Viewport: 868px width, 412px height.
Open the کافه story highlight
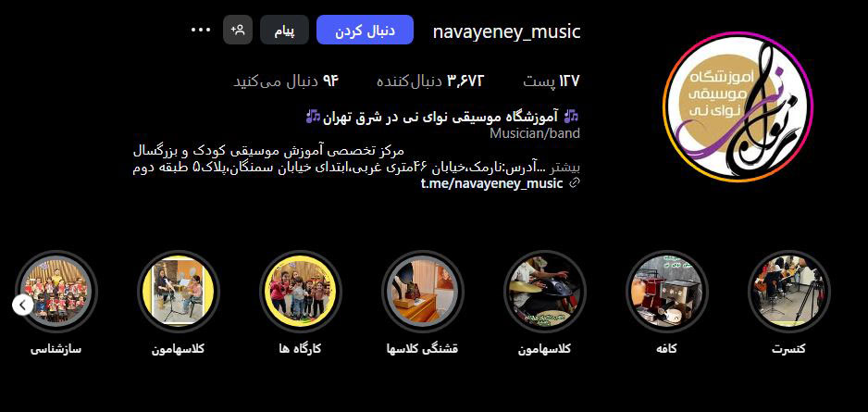pos(667,292)
